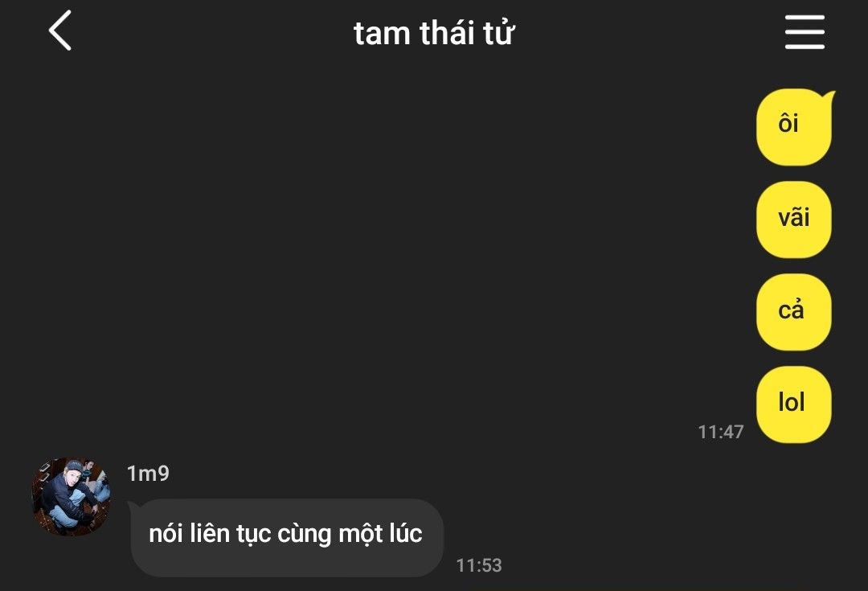This screenshot has height=591, width=868.
Task: Select the "nói liên tục cùng một lúc" message
Action: [285, 538]
